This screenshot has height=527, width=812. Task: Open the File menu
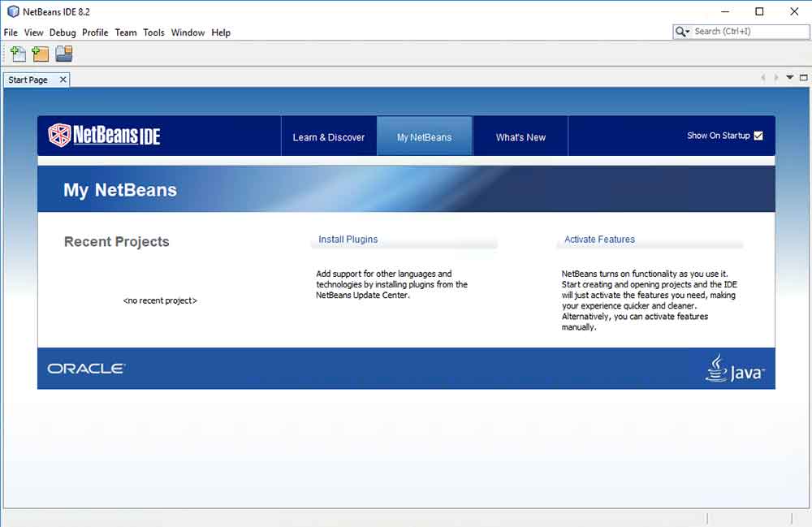point(11,32)
